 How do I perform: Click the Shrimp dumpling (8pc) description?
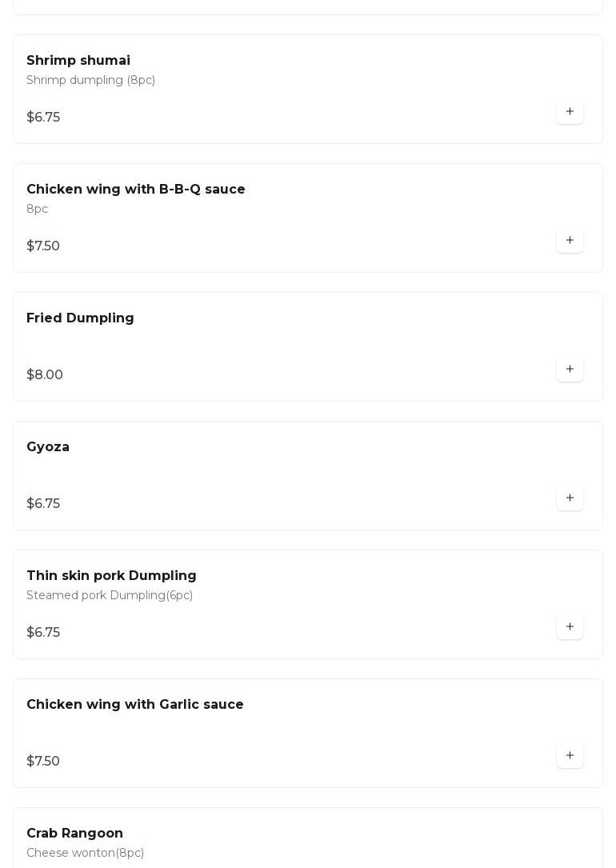point(90,81)
